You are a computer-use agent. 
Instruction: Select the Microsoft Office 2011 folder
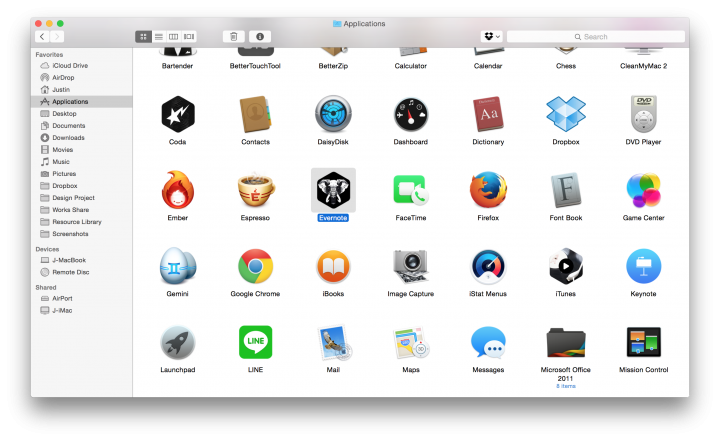pyautogui.click(x=566, y=342)
